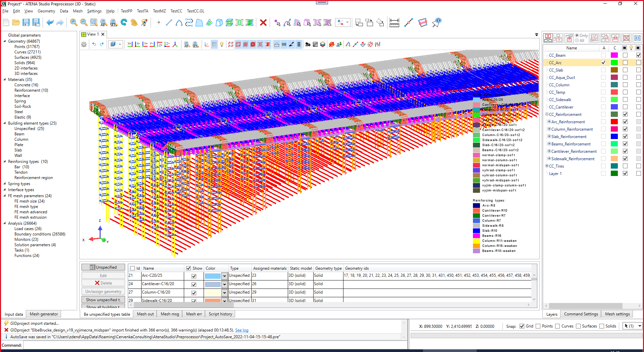The width and height of the screenshot is (644, 352).
Task: Click the red X delete icon
Action: (263, 23)
